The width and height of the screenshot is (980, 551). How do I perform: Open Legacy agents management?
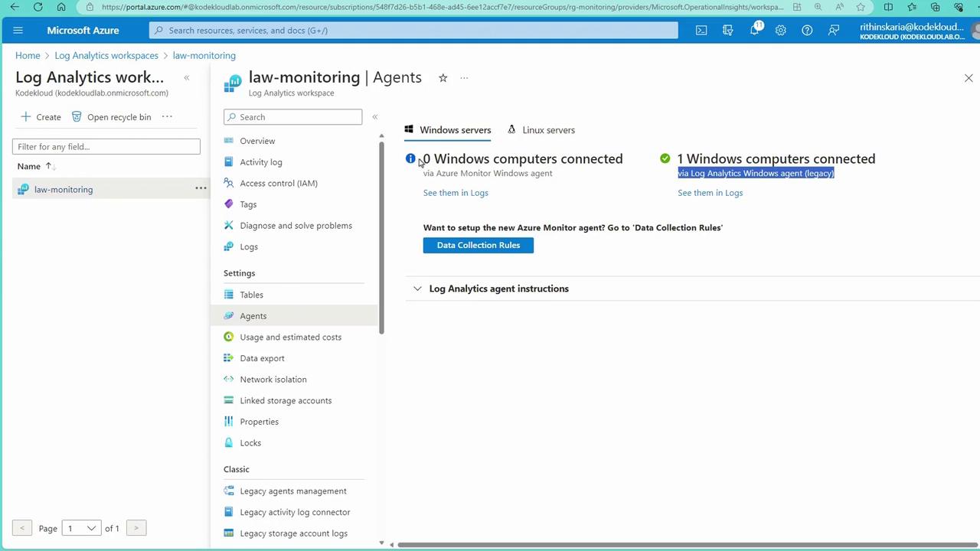click(x=295, y=491)
